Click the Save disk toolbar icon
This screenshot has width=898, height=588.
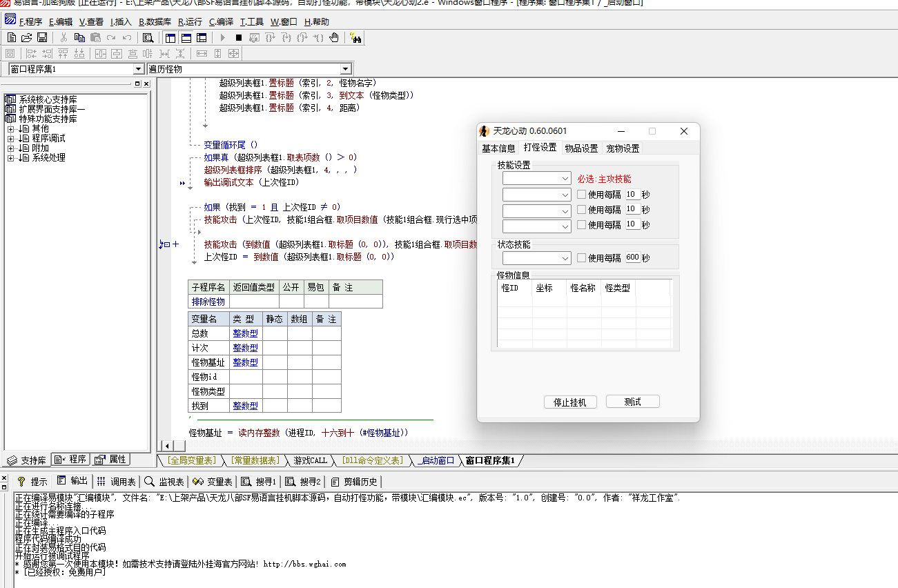42,37
